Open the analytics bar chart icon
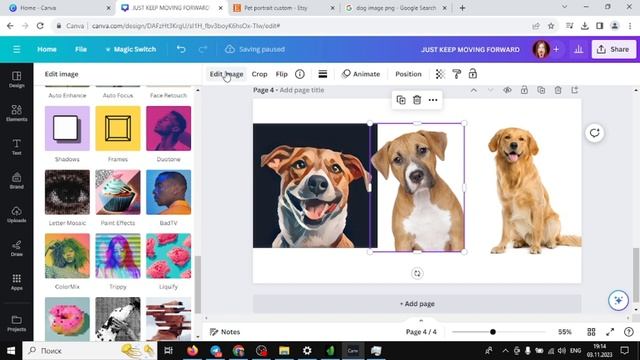The width and height of the screenshot is (640, 360). [579, 49]
